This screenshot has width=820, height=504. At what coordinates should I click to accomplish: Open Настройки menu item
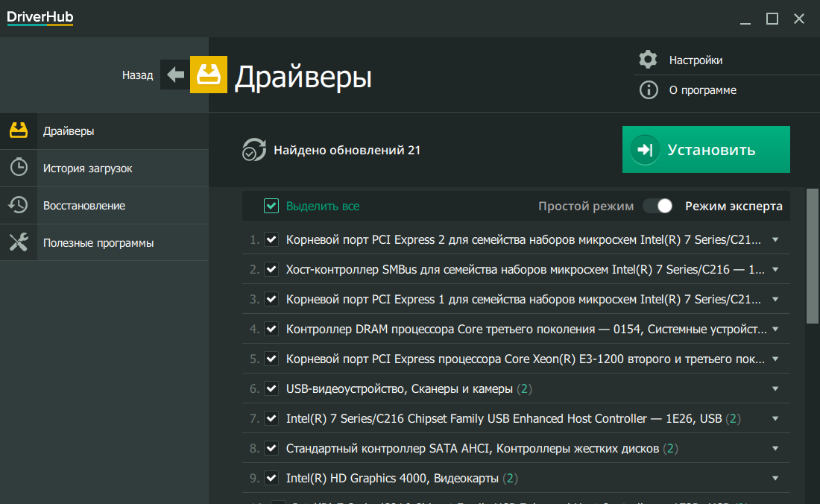696,60
